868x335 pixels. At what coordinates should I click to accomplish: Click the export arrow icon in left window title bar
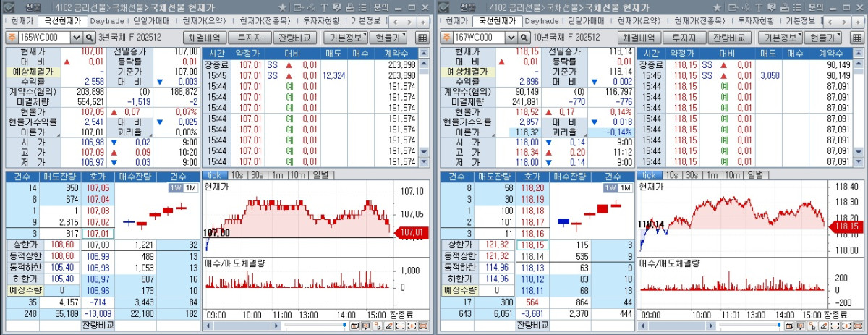click(x=299, y=7)
